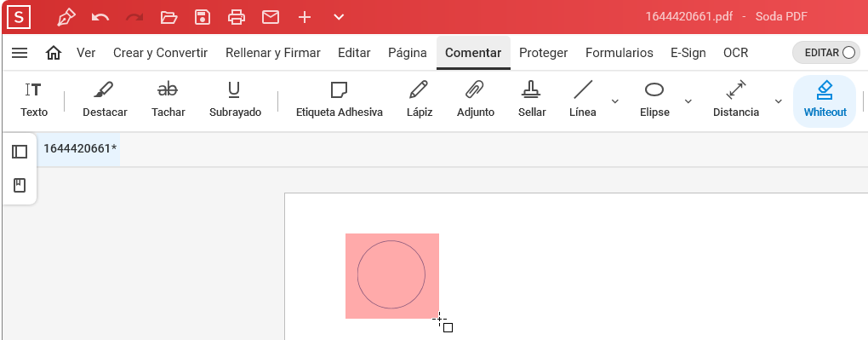
Task: Select the Sellar stamp tool
Action: click(x=532, y=100)
